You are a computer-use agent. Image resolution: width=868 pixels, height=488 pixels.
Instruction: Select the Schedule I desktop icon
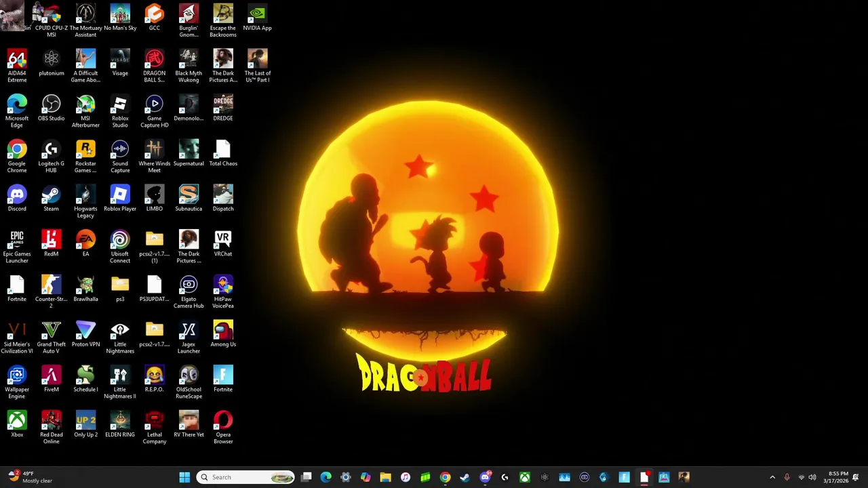(x=85, y=380)
